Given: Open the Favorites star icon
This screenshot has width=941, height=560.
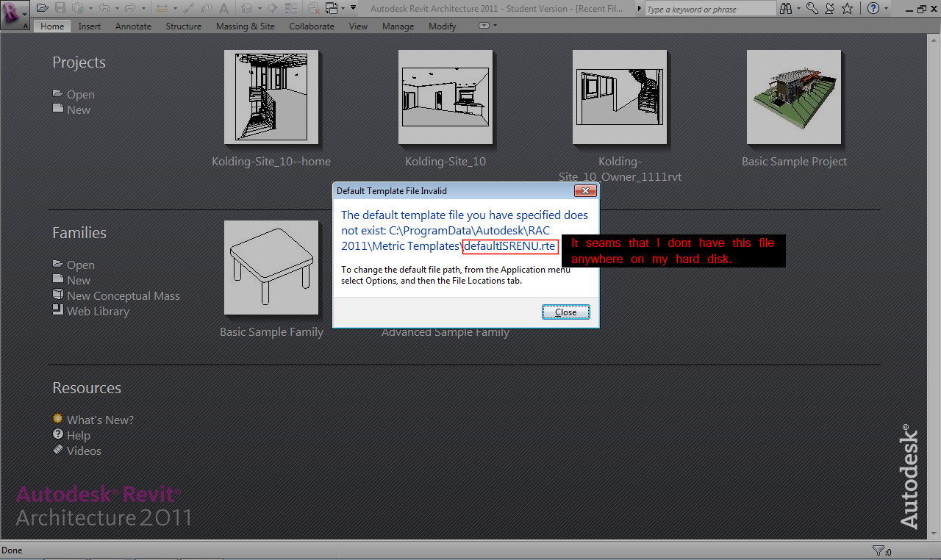Looking at the screenshot, I should point(848,8).
